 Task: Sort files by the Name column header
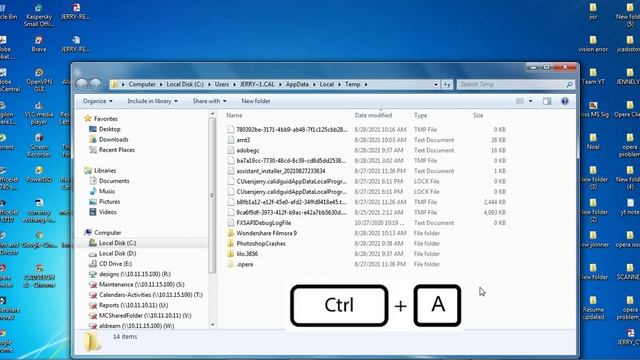click(234, 116)
